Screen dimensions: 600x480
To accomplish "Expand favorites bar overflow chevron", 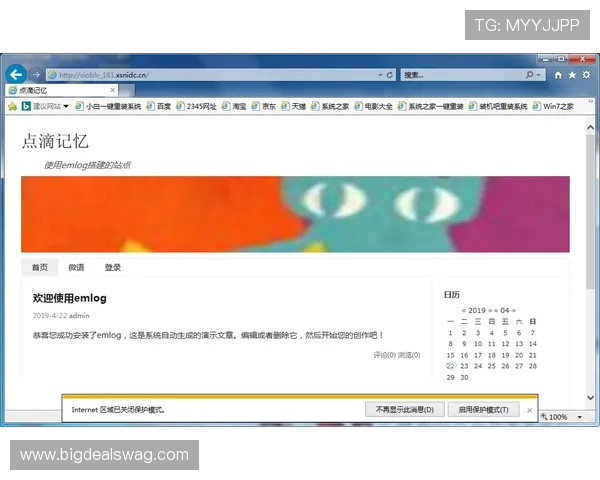I will coord(590,101).
